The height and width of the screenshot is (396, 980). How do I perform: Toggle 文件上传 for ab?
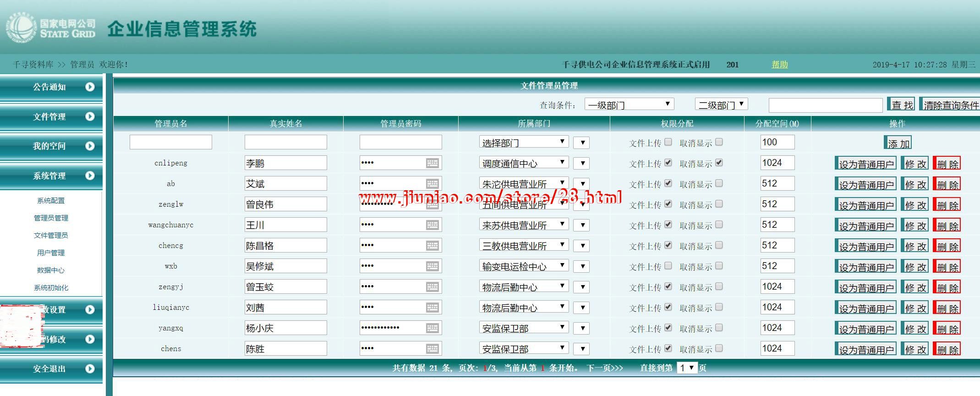[x=668, y=183]
